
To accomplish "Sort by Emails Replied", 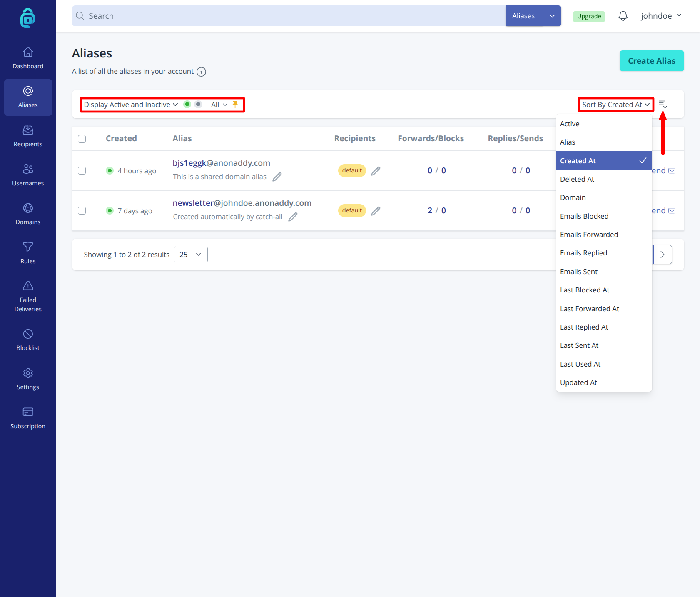I will (x=604, y=253).
